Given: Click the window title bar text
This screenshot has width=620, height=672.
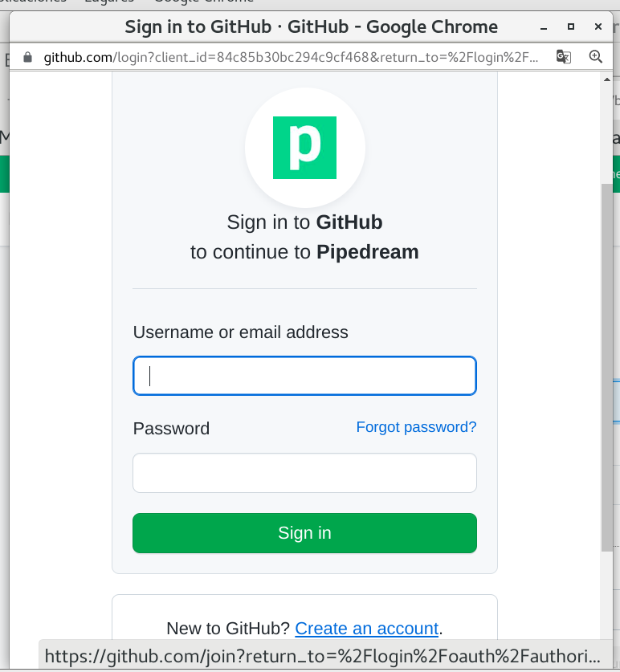Looking at the screenshot, I should pyautogui.click(x=311, y=27).
